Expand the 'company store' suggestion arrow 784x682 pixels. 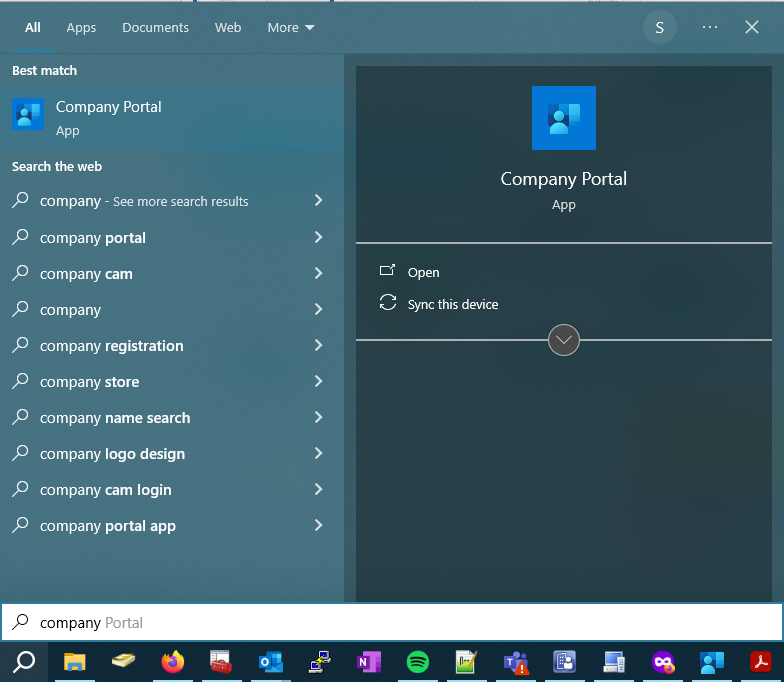point(318,382)
